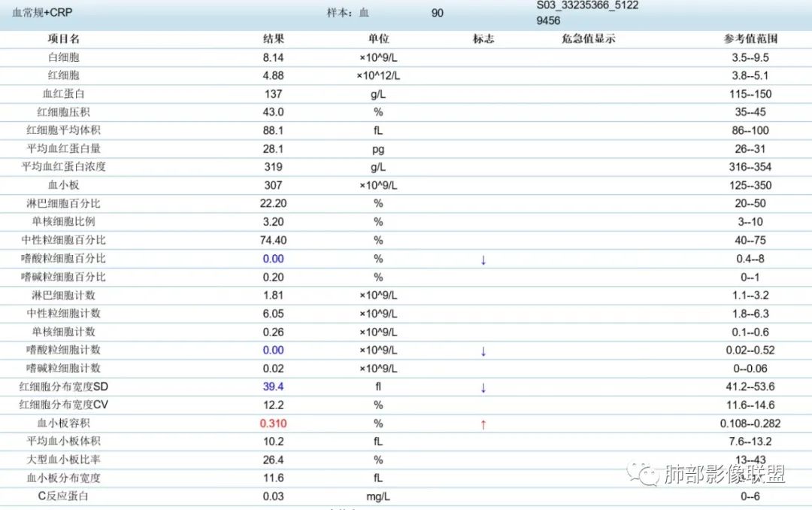This screenshot has height=510, width=812.
Task: Select the 血常规+CRP report title
Action: click(x=42, y=13)
